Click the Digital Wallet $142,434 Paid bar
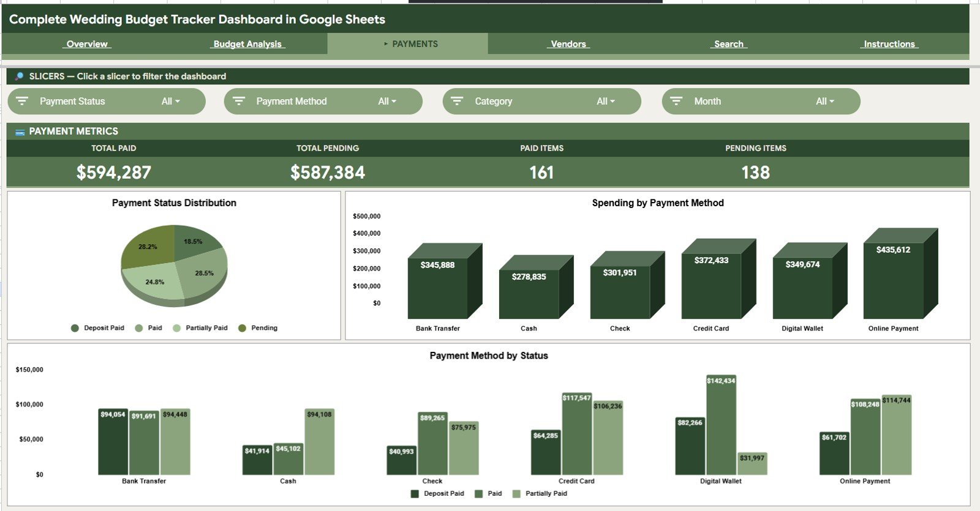 [x=721, y=425]
